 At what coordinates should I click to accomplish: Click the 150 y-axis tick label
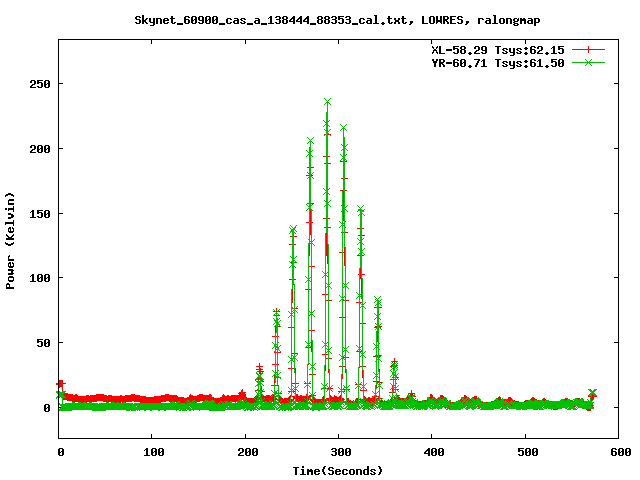pos(40,214)
